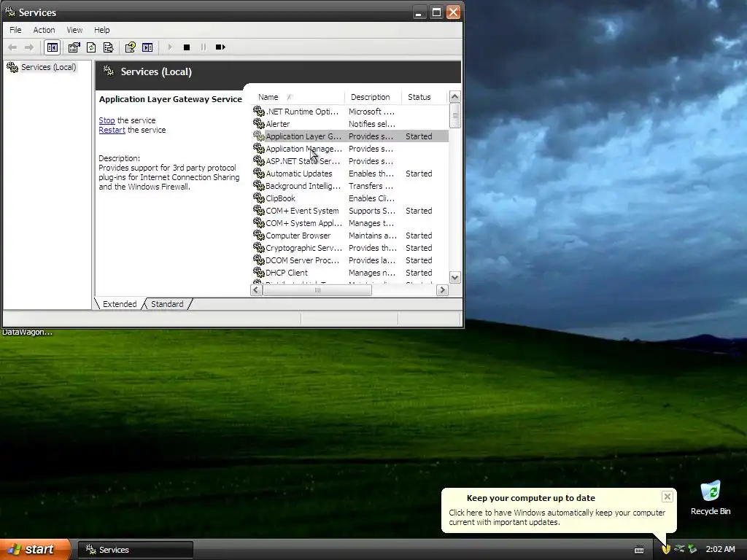Click the Back arrow toolbar icon

(12, 47)
